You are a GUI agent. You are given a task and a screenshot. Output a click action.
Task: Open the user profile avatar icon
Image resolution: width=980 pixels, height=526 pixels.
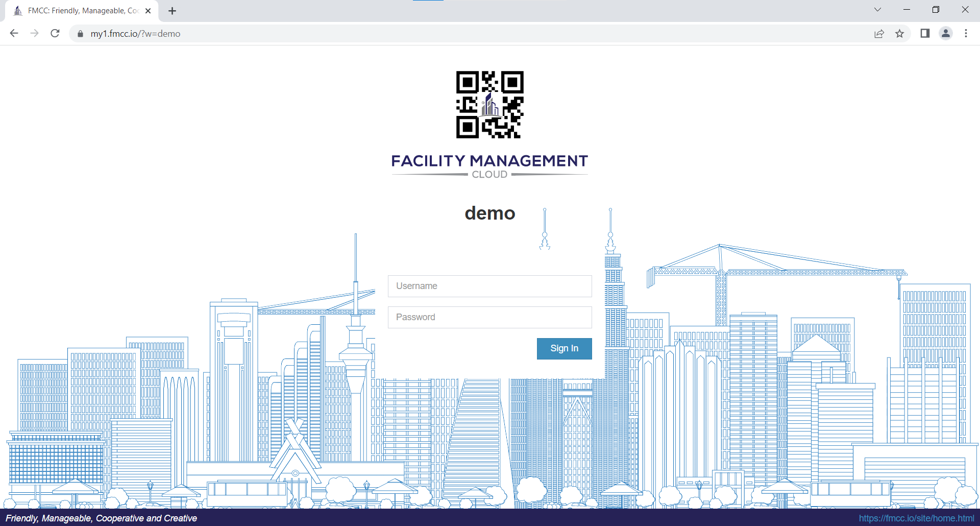click(946, 34)
